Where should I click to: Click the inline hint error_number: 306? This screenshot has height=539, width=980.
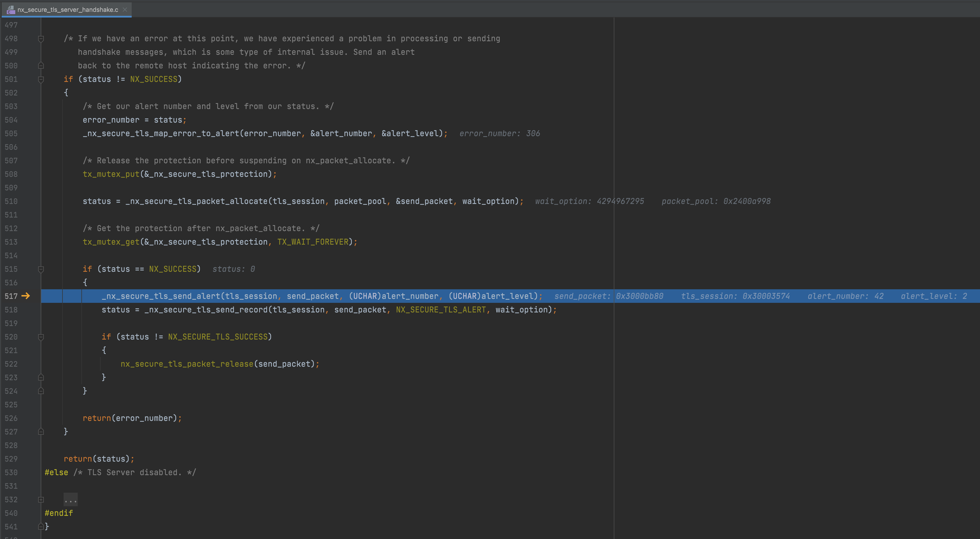500,134
